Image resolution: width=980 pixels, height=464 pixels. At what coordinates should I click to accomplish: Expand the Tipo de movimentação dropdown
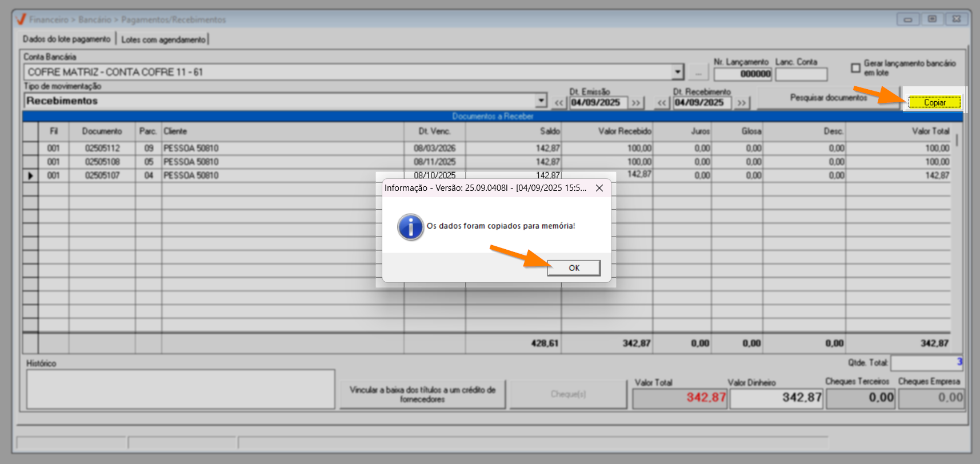point(541,101)
